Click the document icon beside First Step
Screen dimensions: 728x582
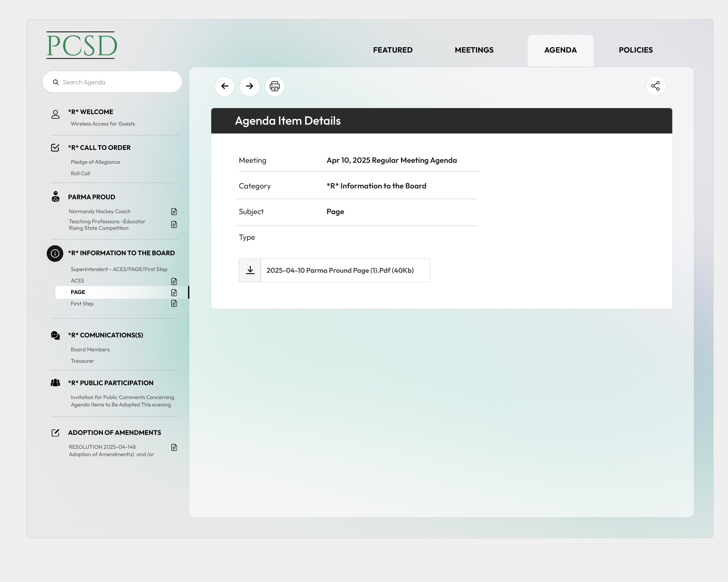pos(174,303)
